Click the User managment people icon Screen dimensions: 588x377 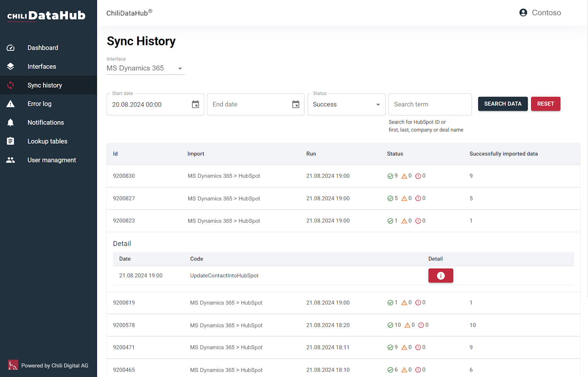coord(11,160)
